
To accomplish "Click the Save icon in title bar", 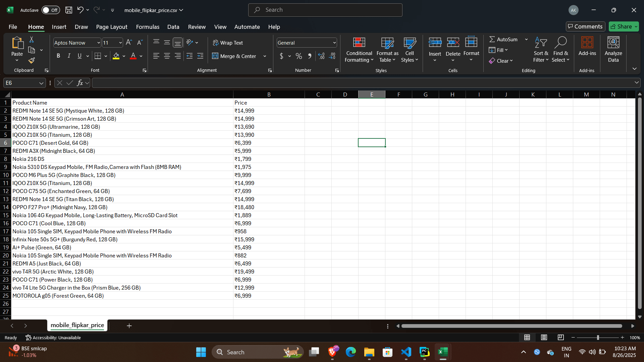I will pos(69,10).
